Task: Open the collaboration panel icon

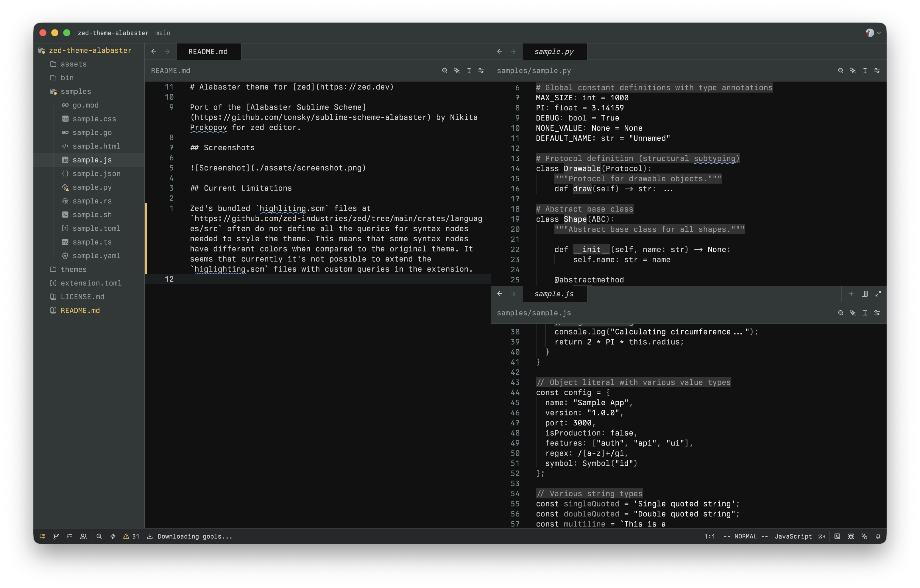Action: tap(83, 536)
